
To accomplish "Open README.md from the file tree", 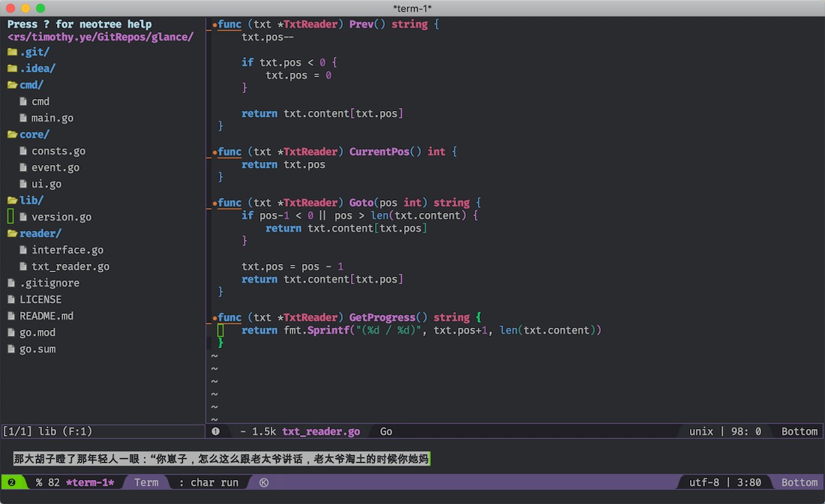I will click(x=46, y=316).
